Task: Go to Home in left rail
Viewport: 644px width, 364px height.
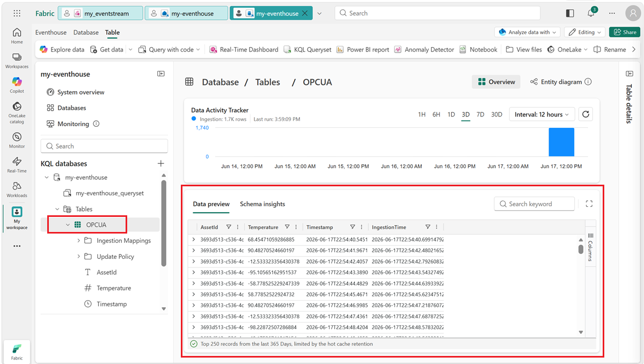Action: pyautogui.click(x=17, y=35)
